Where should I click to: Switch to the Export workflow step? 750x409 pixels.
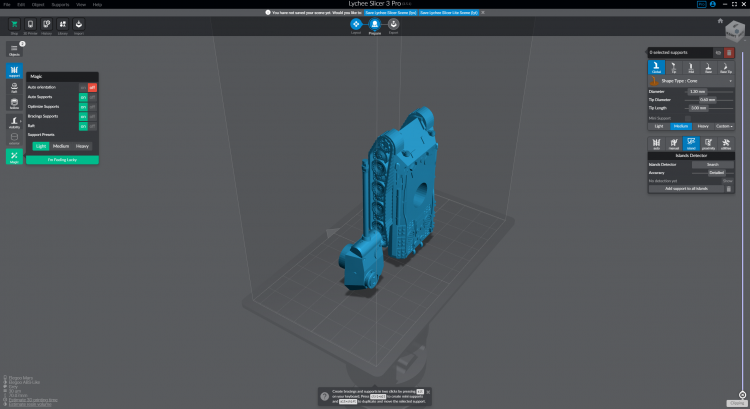[x=393, y=23]
